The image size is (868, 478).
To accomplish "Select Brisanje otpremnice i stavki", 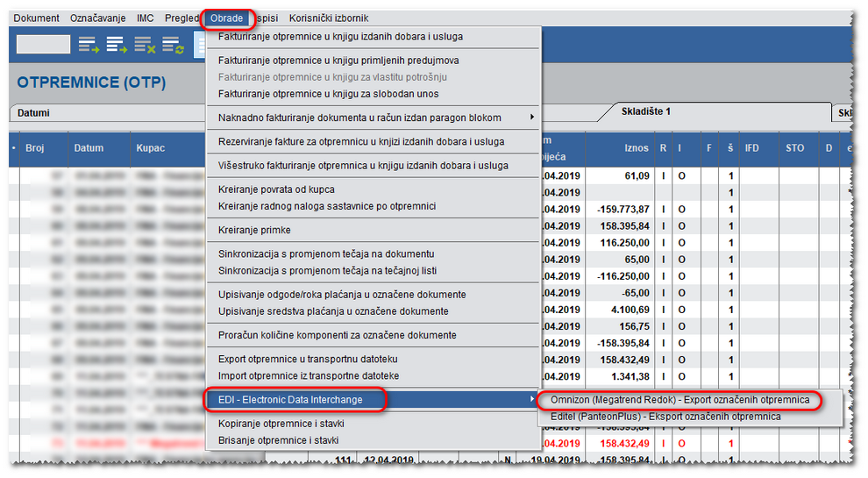I will pos(278,440).
